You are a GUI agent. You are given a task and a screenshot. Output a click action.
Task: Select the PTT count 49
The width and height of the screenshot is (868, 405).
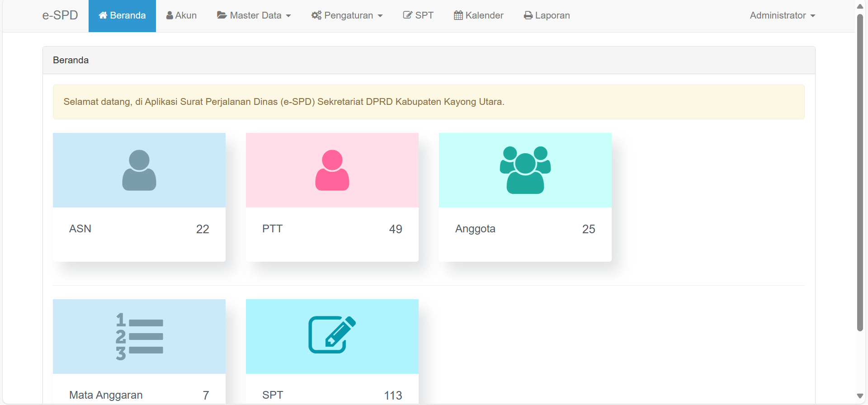[x=396, y=229]
